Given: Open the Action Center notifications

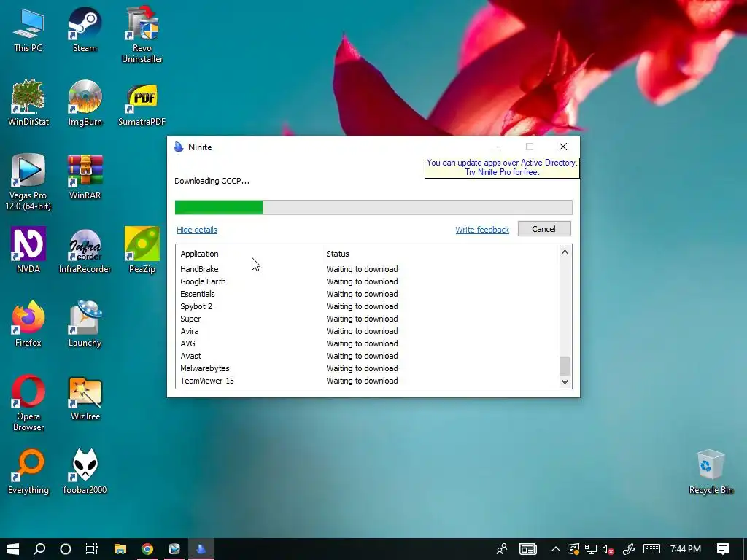Looking at the screenshot, I should point(723,549).
